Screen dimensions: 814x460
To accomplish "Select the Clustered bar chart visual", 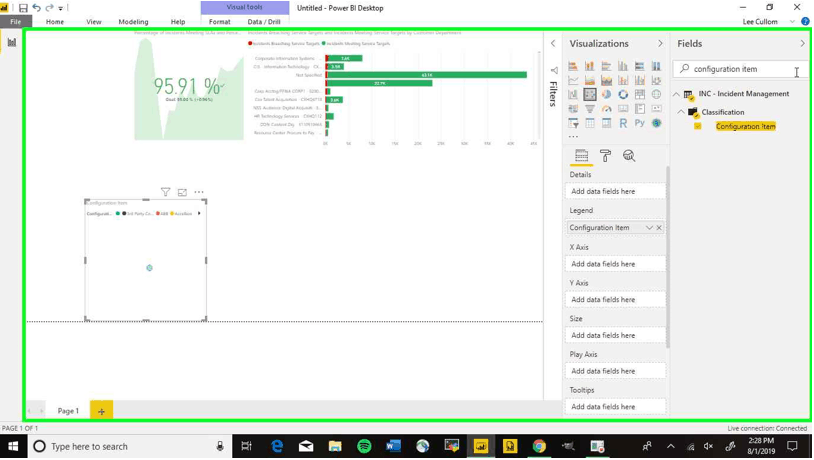I will [606, 66].
